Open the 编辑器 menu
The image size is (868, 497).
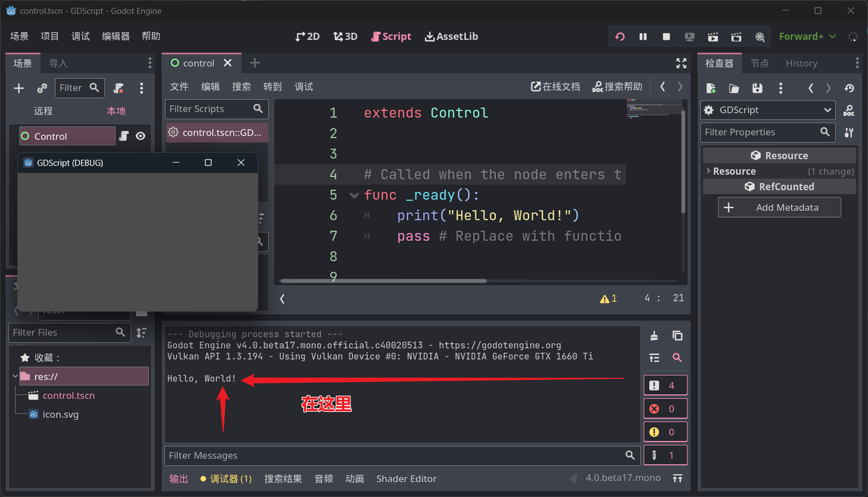pyautogui.click(x=116, y=37)
